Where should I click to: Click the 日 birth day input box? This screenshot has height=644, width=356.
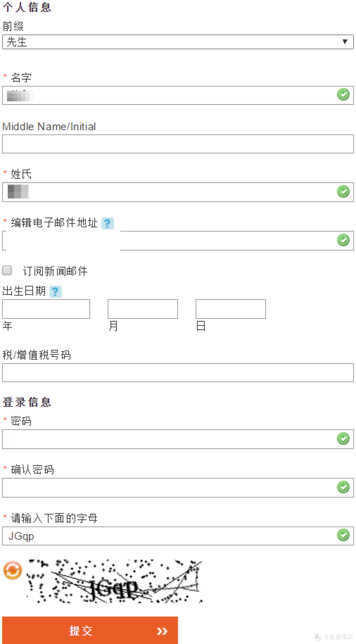(x=231, y=309)
